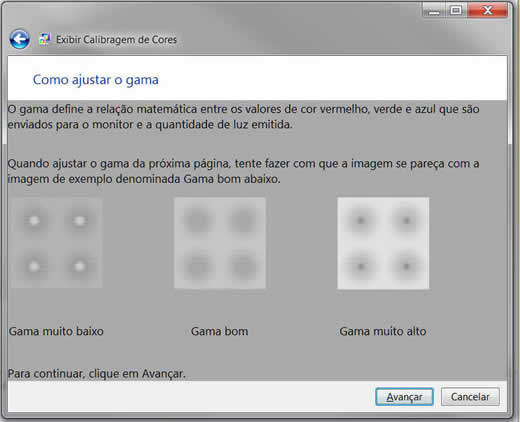
Task: Maximize the calibration window
Action: point(456,11)
